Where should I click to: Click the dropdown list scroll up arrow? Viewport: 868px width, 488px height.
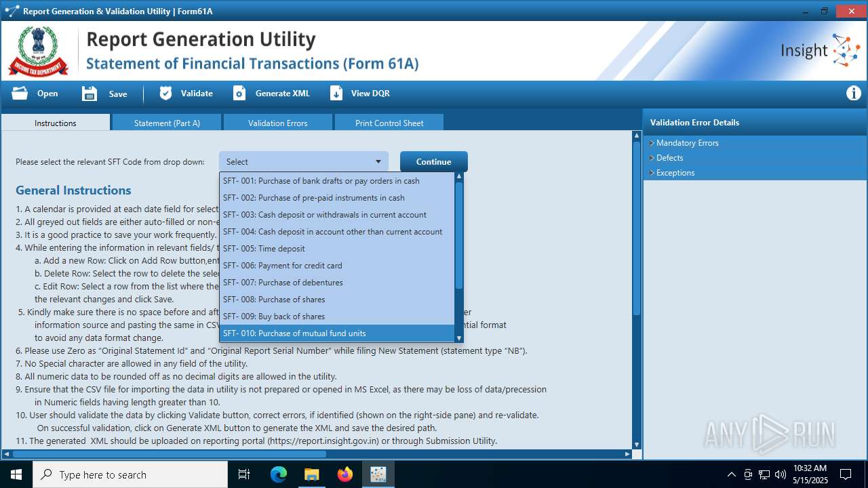click(x=459, y=176)
